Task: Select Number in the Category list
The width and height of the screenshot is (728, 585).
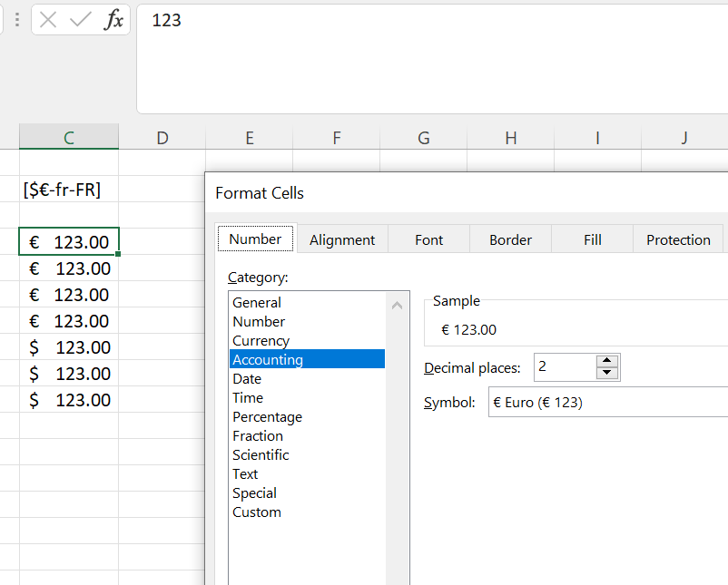Action: [x=308, y=321]
